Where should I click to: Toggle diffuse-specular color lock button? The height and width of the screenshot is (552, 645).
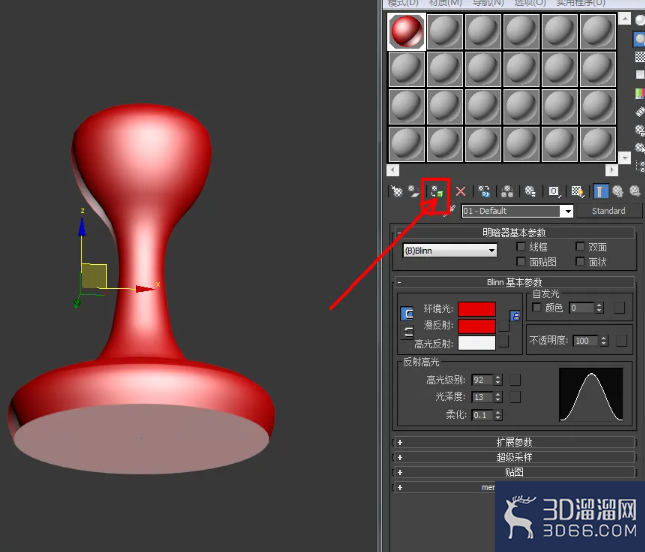[x=407, y=332]
